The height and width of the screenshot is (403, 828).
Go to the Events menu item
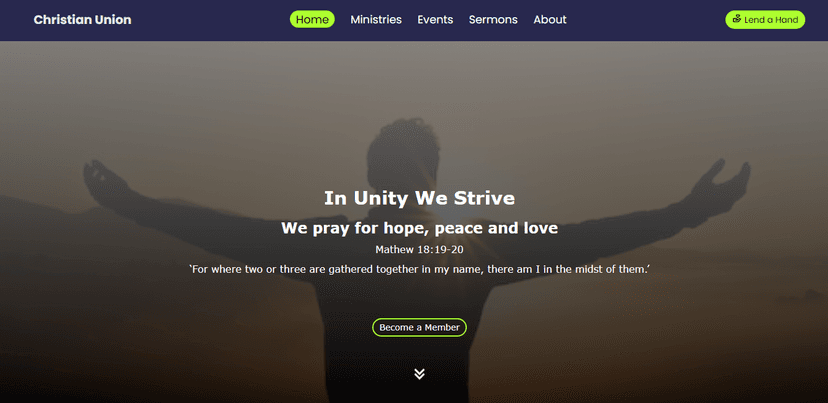click(435, 20)
